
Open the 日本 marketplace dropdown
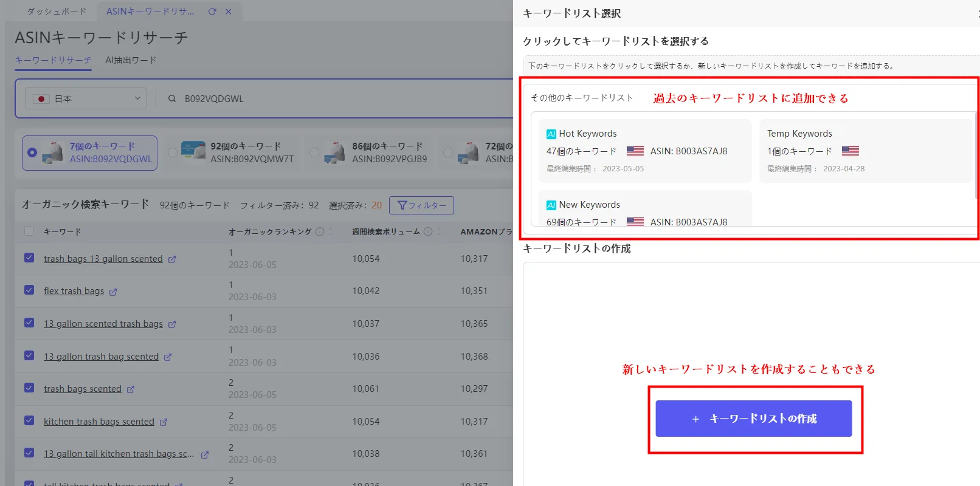click(x=86, y=98)
